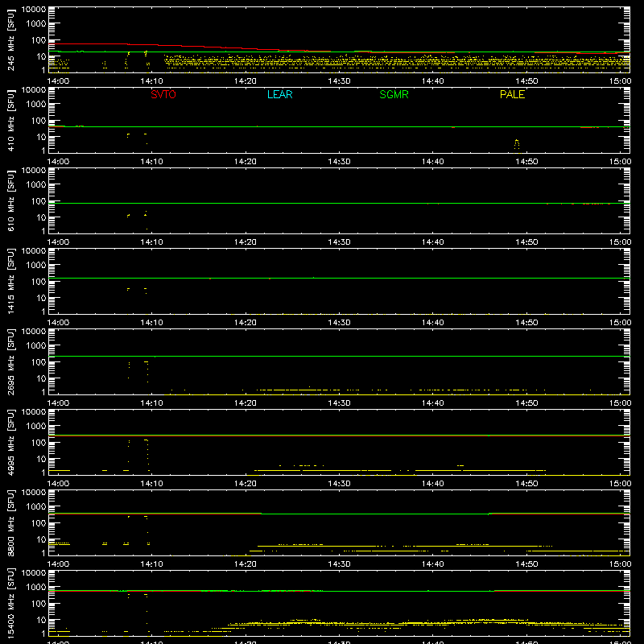Click 14:10 tick under the 4995 MHz panel
This screenshot has width=644, height=644.
point(151,484)
